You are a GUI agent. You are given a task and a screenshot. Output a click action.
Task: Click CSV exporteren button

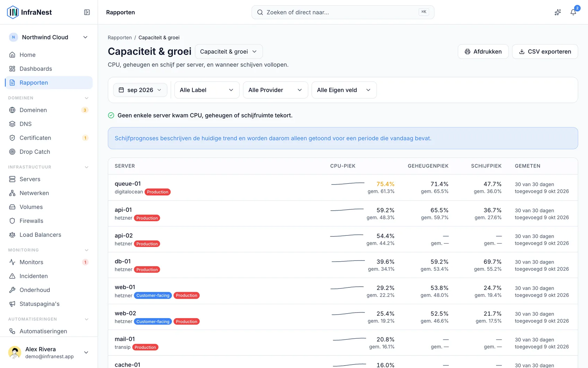(545, 52)
